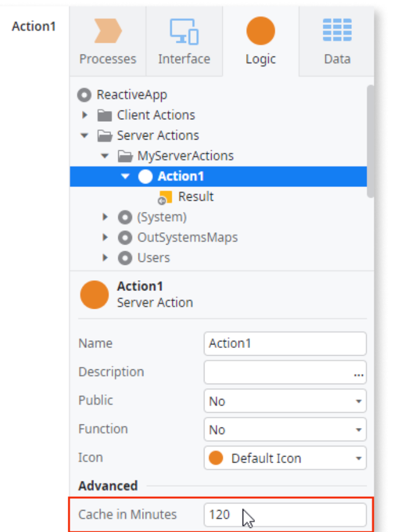This screenshot has width=403, height=532.
Task: Click the Interface devices icon
Action: [x=184, y=31]
